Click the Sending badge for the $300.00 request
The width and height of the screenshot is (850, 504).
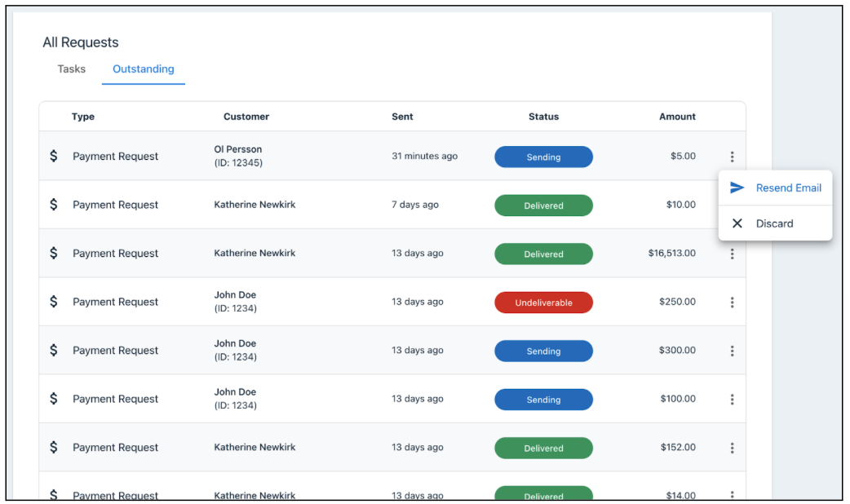[x=543, y=351]
